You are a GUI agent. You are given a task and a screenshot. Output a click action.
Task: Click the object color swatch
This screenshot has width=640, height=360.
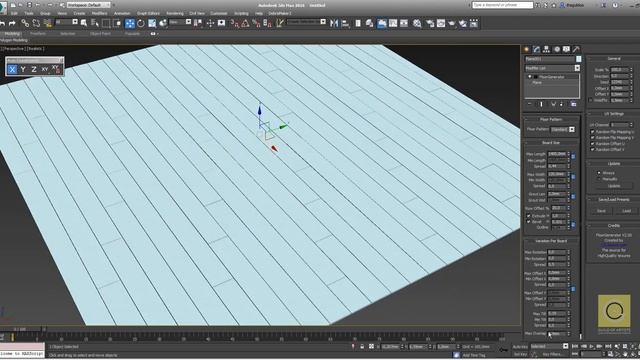578,59
